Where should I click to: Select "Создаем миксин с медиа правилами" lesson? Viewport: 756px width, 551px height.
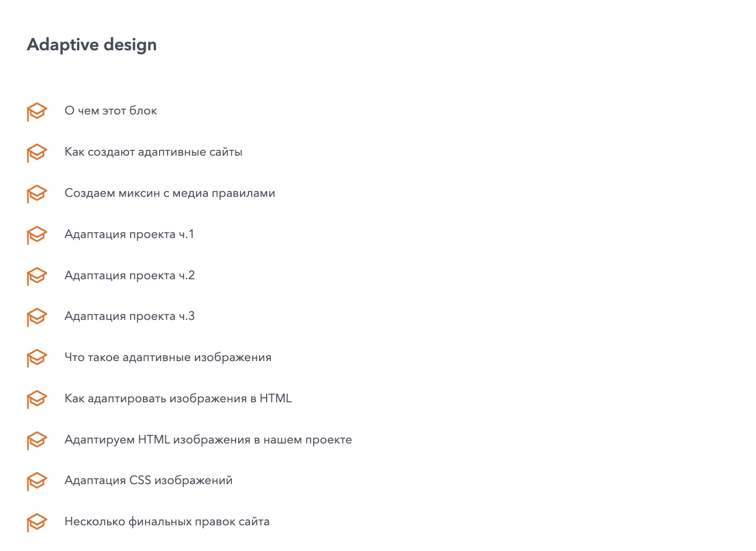[170, 193]
